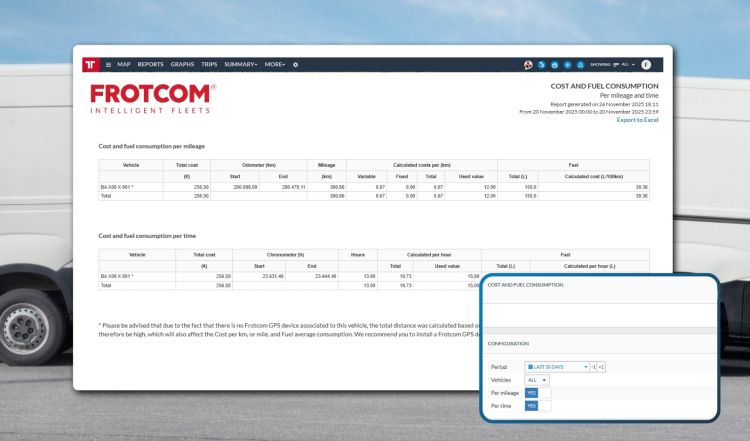The width and height of the screenshot is (750, 441).
Task: Click the third blue circular navbar icon
Action: pyautogui.click(x=567, y=64)
